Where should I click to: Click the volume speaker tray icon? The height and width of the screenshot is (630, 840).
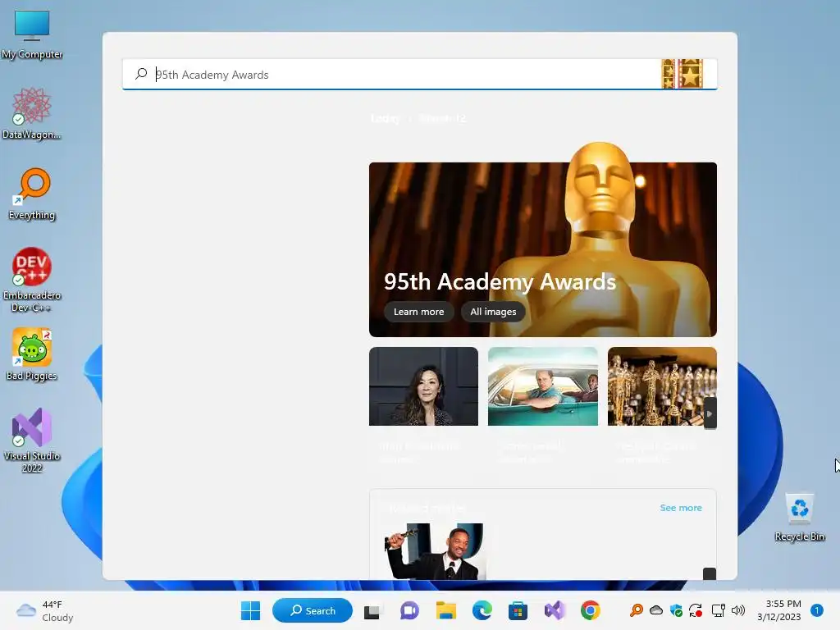point(738,610)
